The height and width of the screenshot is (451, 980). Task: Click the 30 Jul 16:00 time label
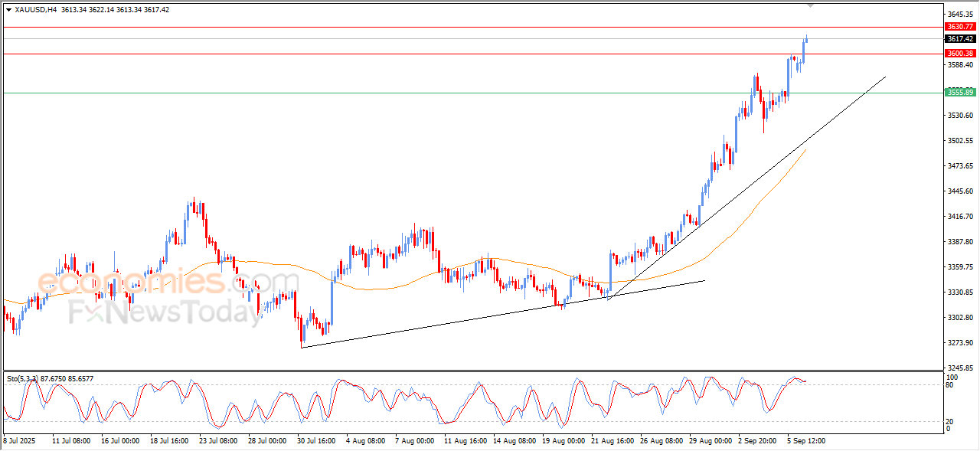point(317,442)
